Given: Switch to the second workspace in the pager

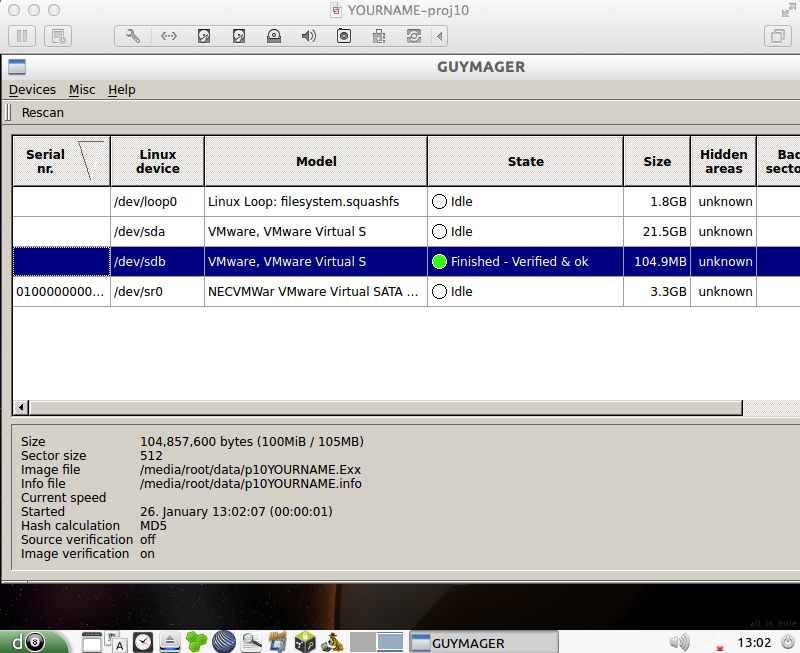Looking at the screenshot, I should pos(390,642).
